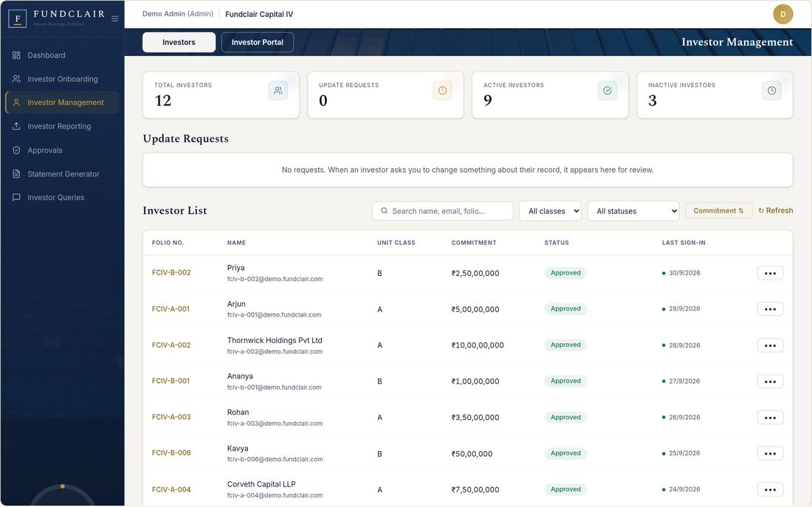812x507 pixels.
Task: Select Investor Management in sidebar
Action: (x=62, y=103)
